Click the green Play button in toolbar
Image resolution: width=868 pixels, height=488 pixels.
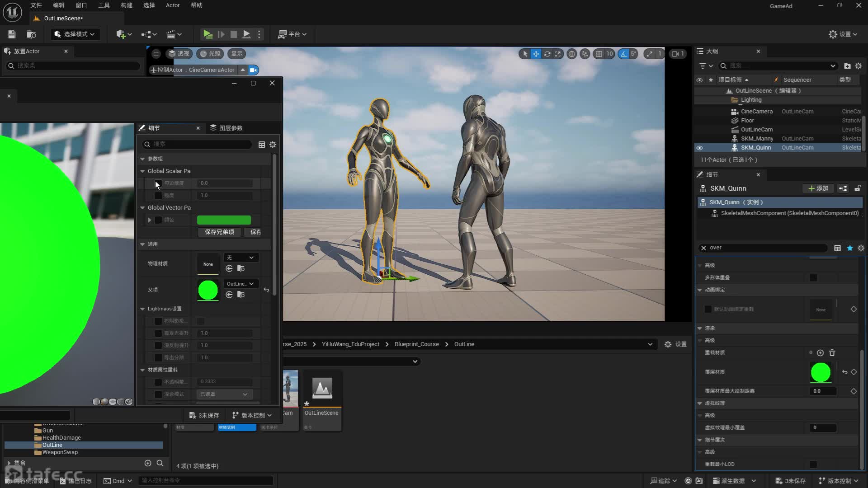[x=208, y=34]
